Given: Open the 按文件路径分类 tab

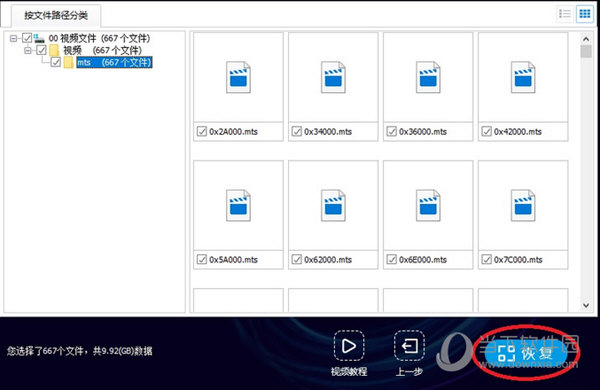Looking at the screenshot, I should click(56, 15).
